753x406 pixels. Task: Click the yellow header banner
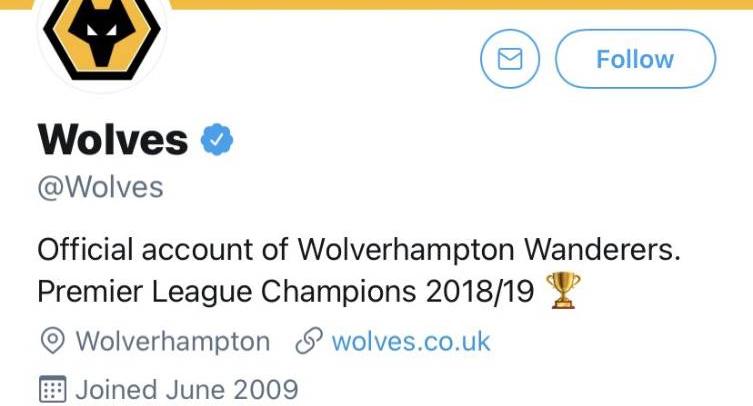(461, 4)
